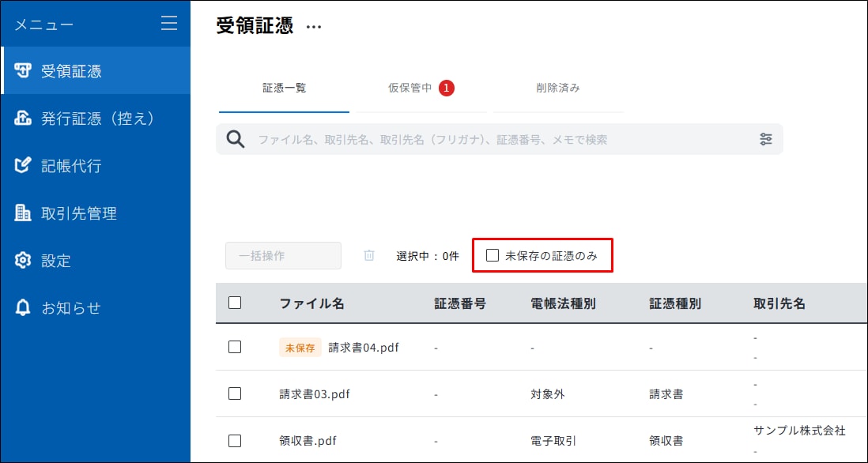Open the three-dot menu beside 受領証憑 title
The height and width of the screenshot is (463, 868).
point(314,27)
